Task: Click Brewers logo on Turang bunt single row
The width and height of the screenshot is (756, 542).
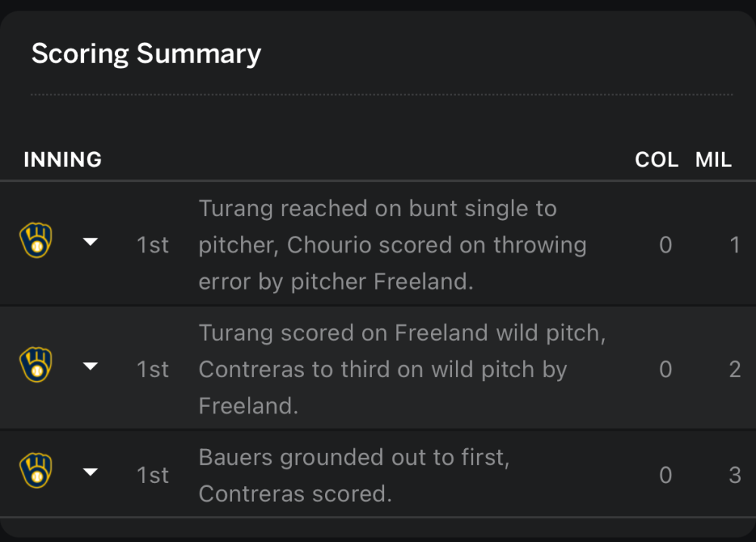Action: (x=36, y=240)
